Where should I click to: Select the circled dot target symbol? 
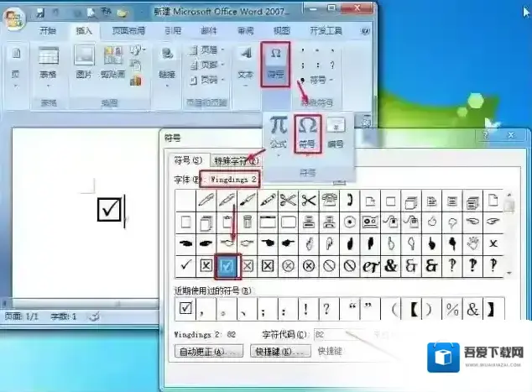tap(349, 222)
